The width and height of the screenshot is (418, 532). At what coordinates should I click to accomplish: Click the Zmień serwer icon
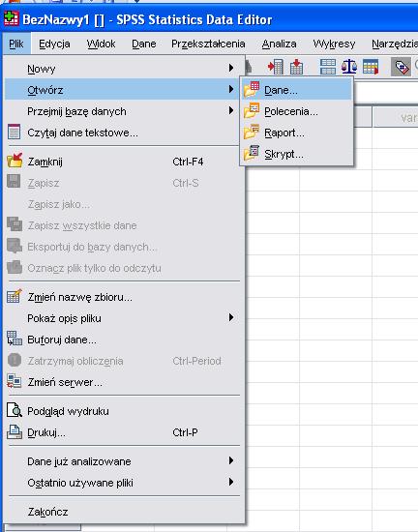tap(15, 381)
